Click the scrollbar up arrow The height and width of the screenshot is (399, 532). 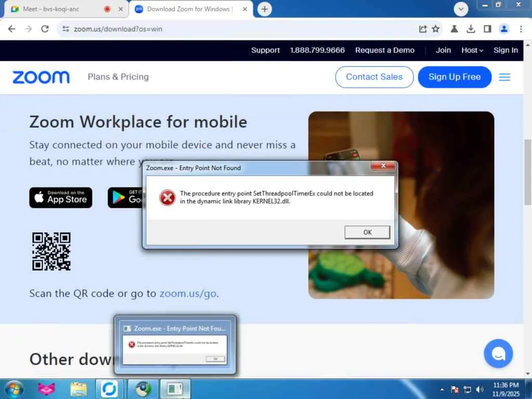tap(528, 45)
